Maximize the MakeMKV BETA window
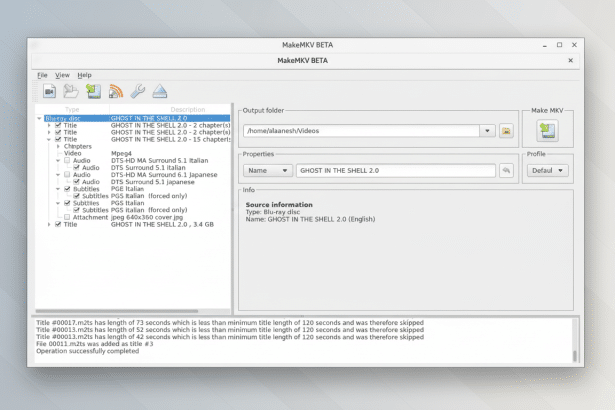Screen dimensions: 615x410 [560, 45]
